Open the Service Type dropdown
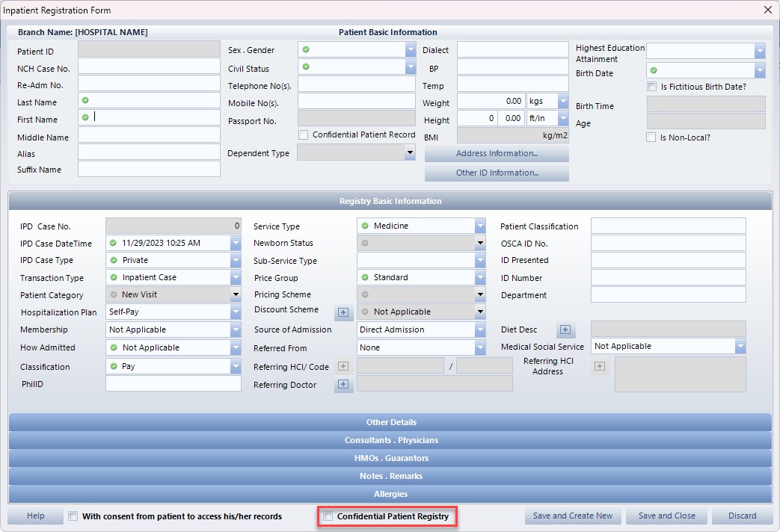780x532 pixels. (x=480, y=226)
